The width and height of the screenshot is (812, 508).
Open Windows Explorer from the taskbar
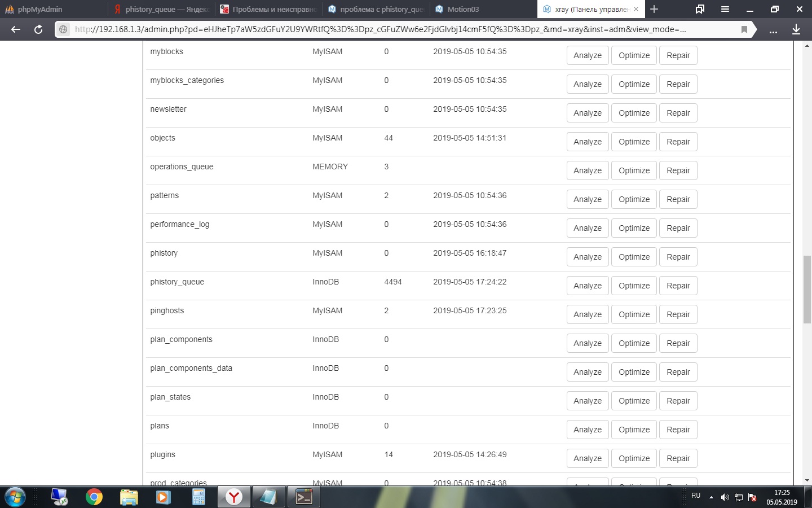click(129, 497)
